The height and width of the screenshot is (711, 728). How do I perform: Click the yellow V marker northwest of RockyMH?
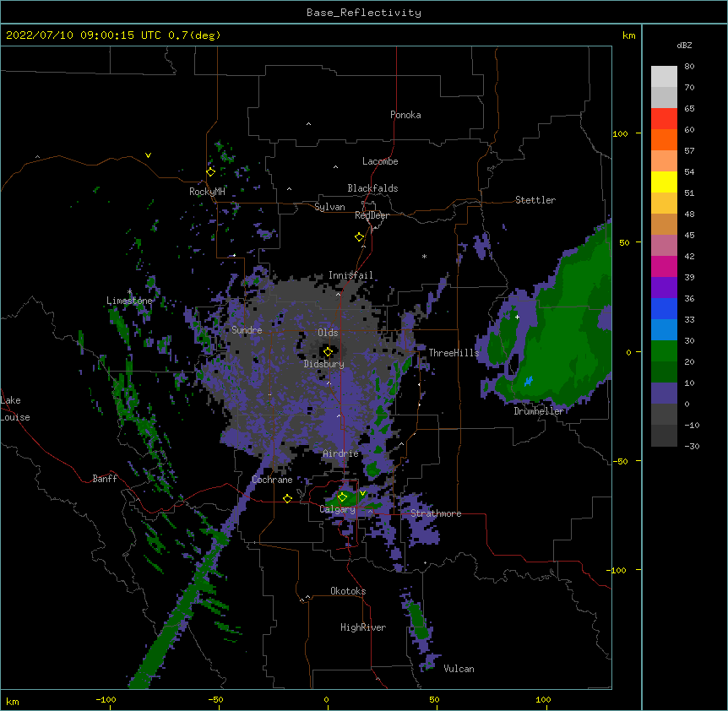148,155
